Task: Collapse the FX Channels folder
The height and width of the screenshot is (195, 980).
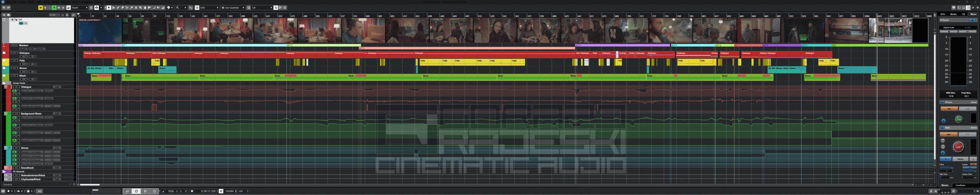Action: tap(4, 172)
